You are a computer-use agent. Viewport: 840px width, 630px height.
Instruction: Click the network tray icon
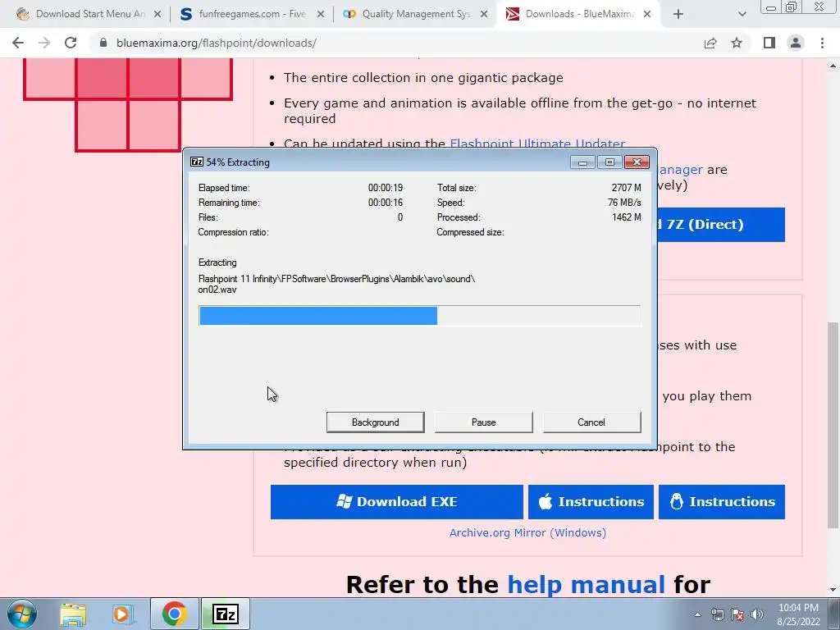pyautogui.click(x=717, y=614)
